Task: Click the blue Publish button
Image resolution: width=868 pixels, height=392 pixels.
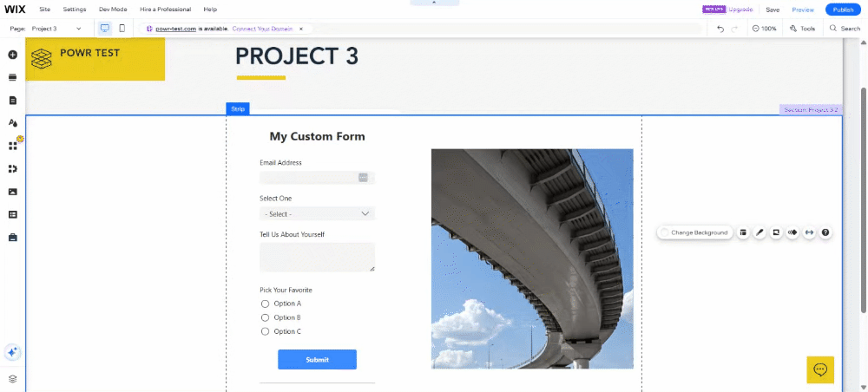Action: (843, 10)
